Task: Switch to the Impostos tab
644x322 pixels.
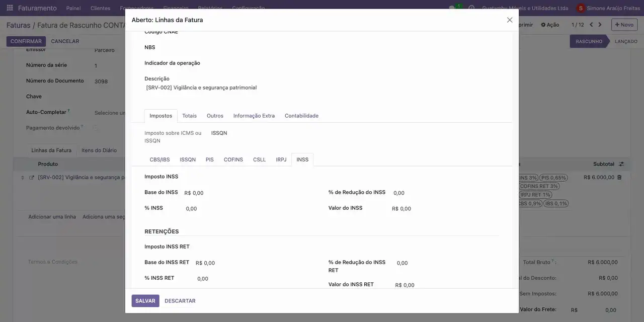Action: tap(161, 116)
